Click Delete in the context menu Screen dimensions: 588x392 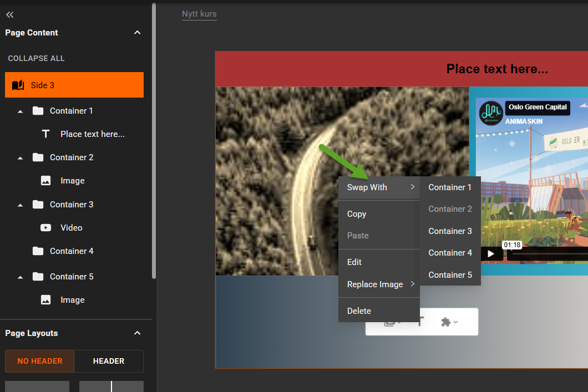coord(359,311)
